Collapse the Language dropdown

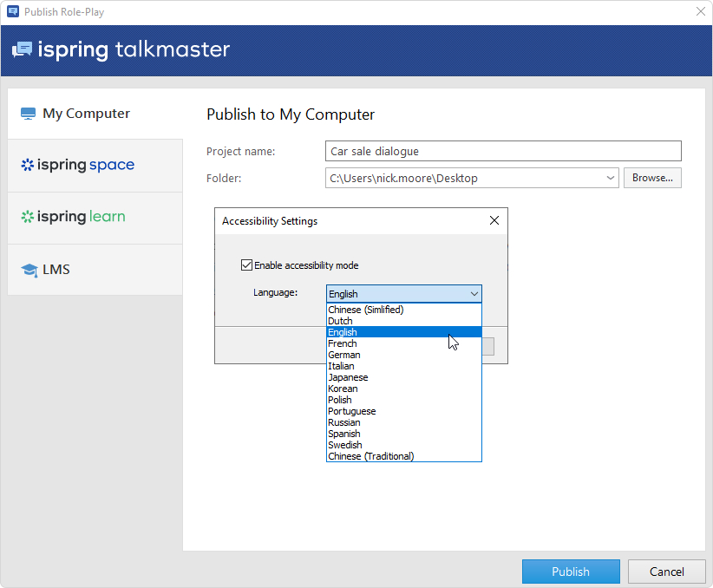pyautogui.click(x=474, y=294)
